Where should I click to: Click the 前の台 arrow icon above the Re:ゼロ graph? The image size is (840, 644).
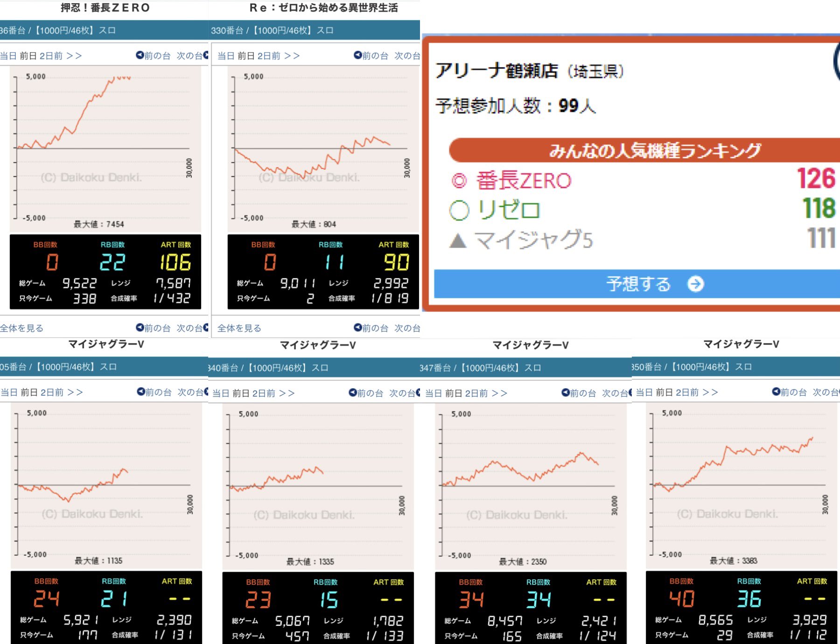click(357, 55)
